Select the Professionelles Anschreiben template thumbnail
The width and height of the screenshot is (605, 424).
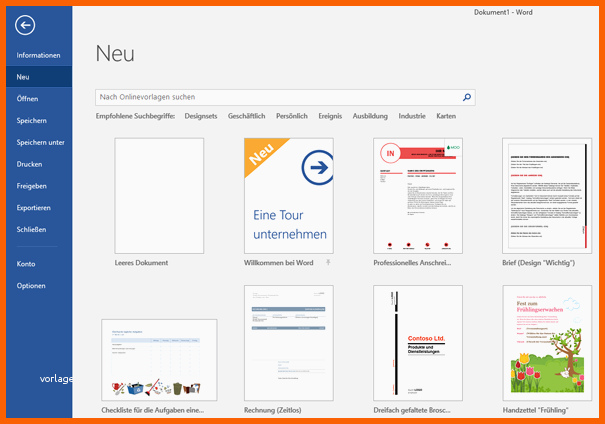click(418, 196)
